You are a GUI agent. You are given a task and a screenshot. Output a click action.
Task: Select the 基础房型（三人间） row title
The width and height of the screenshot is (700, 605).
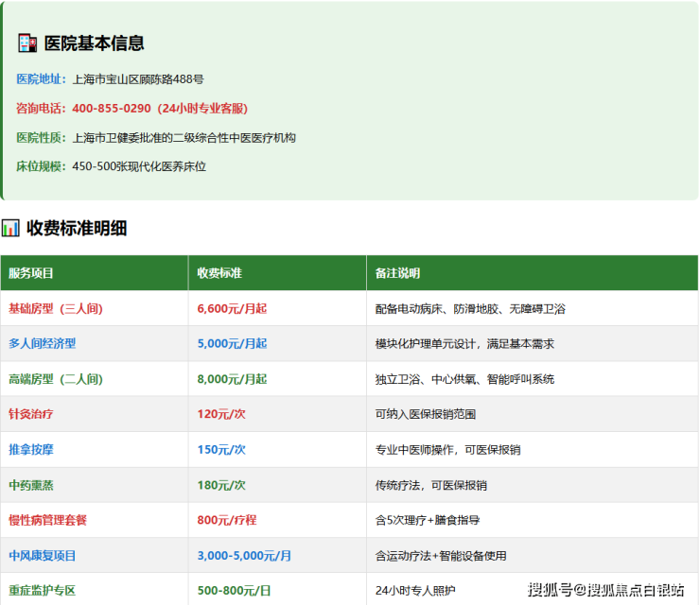(55, 308)
